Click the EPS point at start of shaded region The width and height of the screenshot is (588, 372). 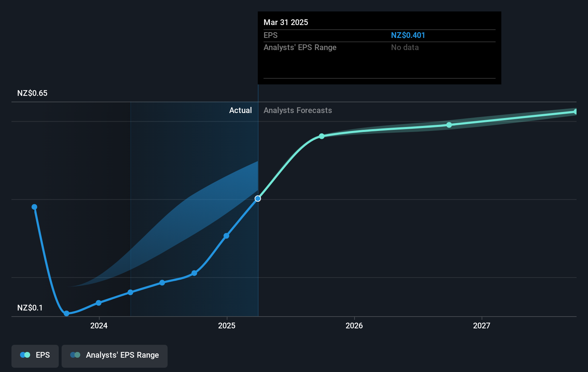pyautogui.click(x=130, y=292)
